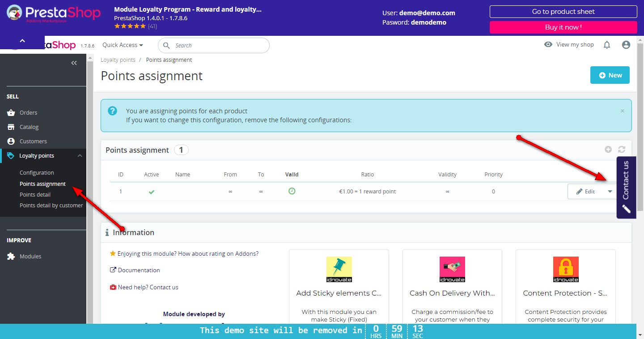Image resolution: width=644 pixels, height=339 pixels.
Task: Click the Content Protection lock thumbnail
Action: [x=566, y=269]
